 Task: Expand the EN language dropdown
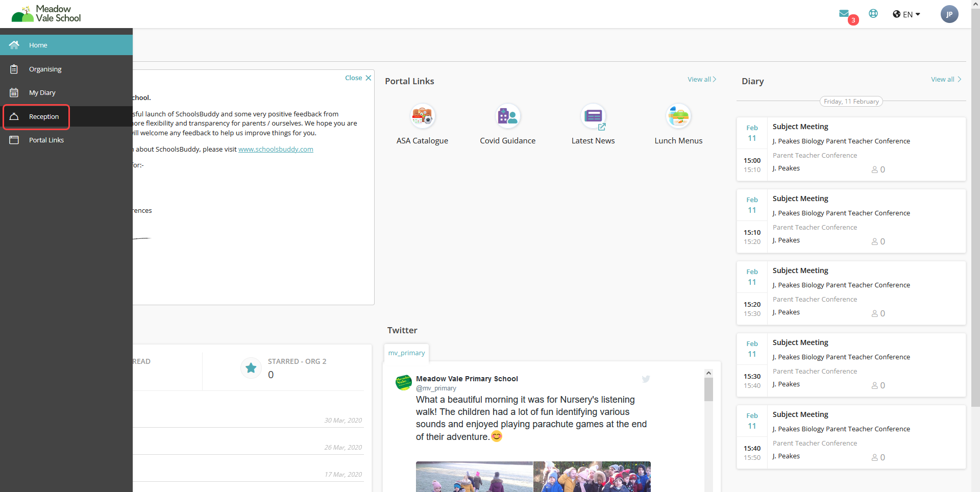click(x=906, y=14)
